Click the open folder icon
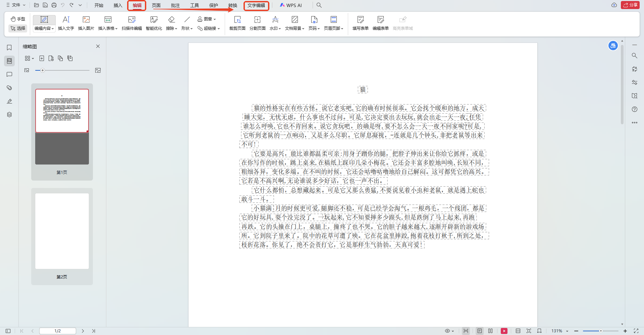This screenshot has width=644, height=335. point(37,5)
